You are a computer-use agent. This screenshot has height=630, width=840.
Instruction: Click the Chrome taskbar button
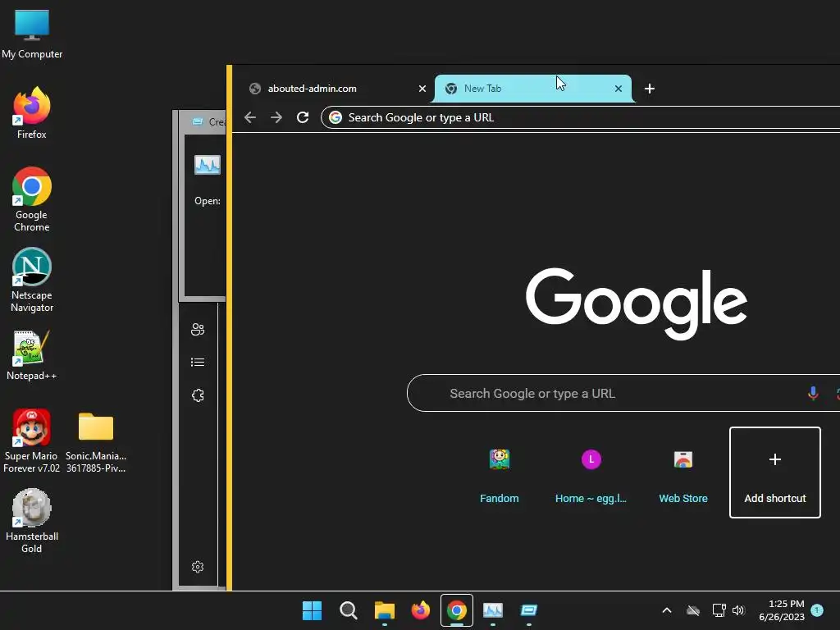click(x=457, y=610)
